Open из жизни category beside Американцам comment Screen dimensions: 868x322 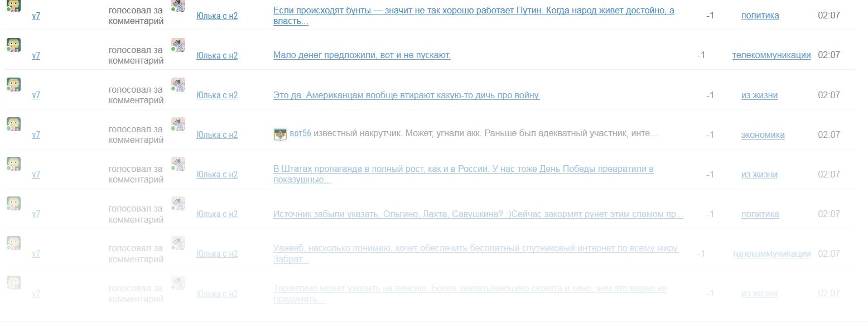(759, 95)
